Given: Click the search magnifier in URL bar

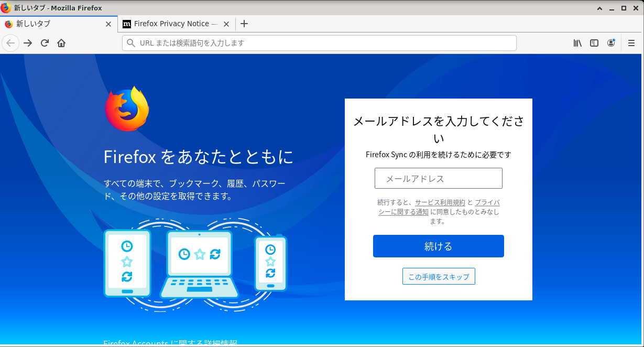Looking at the screenshot, I should [131, 43].
